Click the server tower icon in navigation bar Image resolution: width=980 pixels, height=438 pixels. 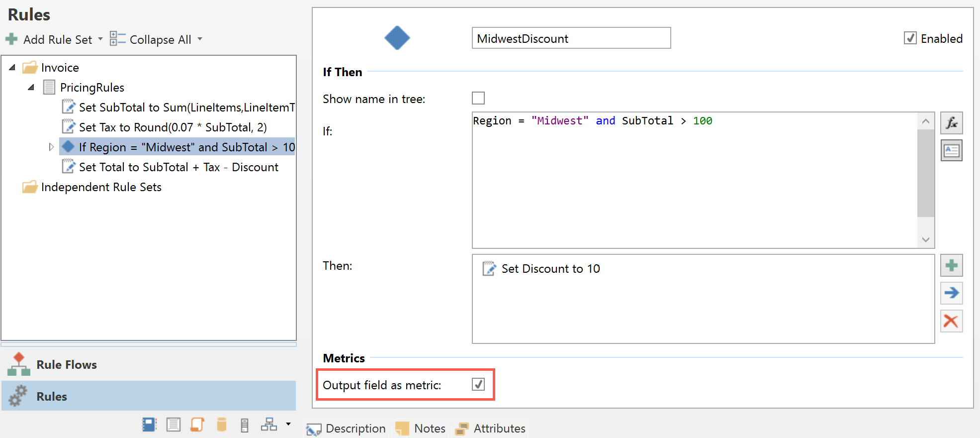[245, 425]
